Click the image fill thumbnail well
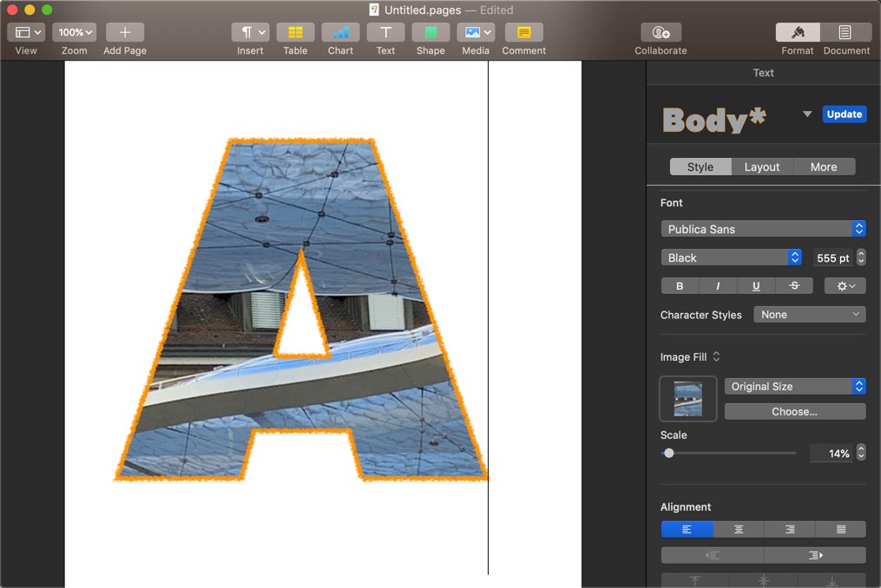 click(x=688, y=399)
